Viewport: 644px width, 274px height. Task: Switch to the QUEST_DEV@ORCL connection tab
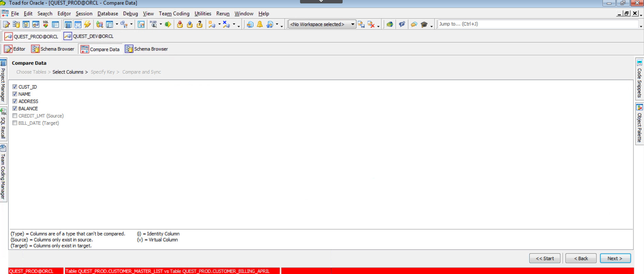[x=89, y=36]
